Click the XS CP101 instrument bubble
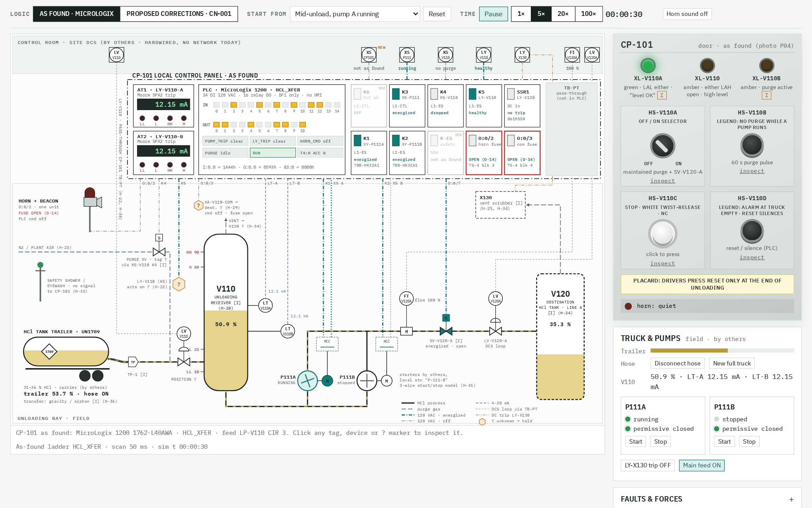812x508 pixels. (369, 55)
